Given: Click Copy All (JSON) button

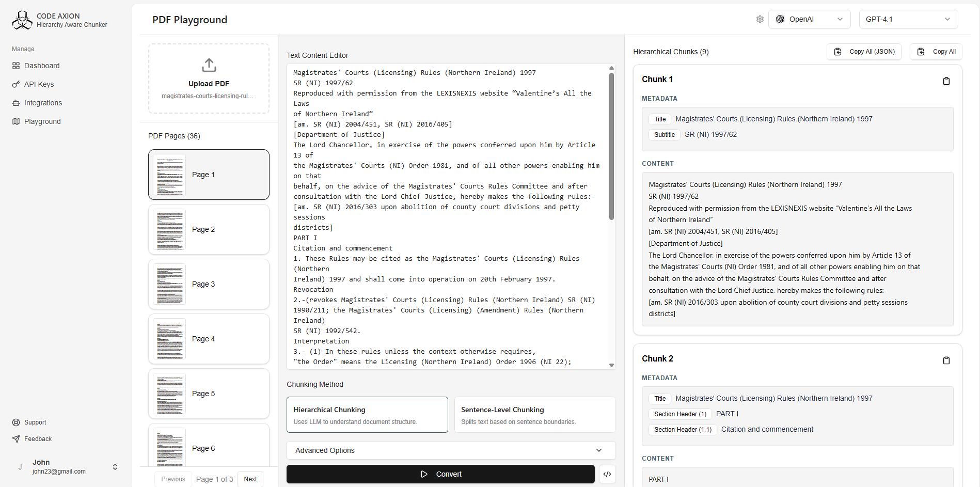Looking at the screenshot, I should (x=864, y=52).
